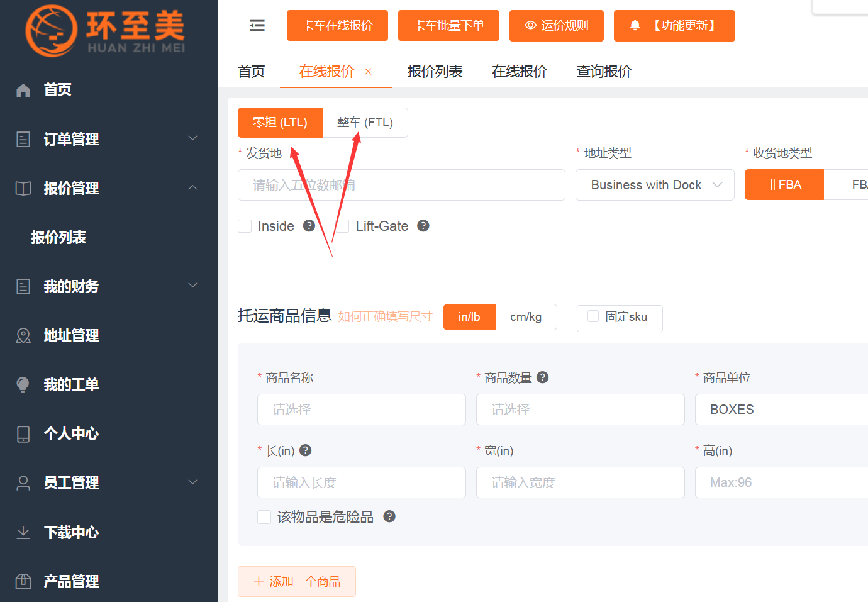
Task: Click the 订单管理 document icon
Action: pyautogui.click(x=23, y=139)
